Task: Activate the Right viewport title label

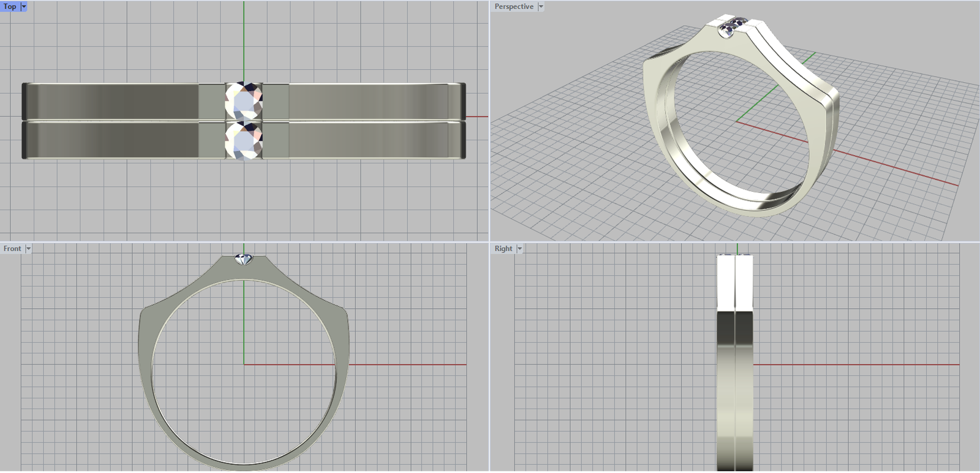Action: tap(503, 249)
